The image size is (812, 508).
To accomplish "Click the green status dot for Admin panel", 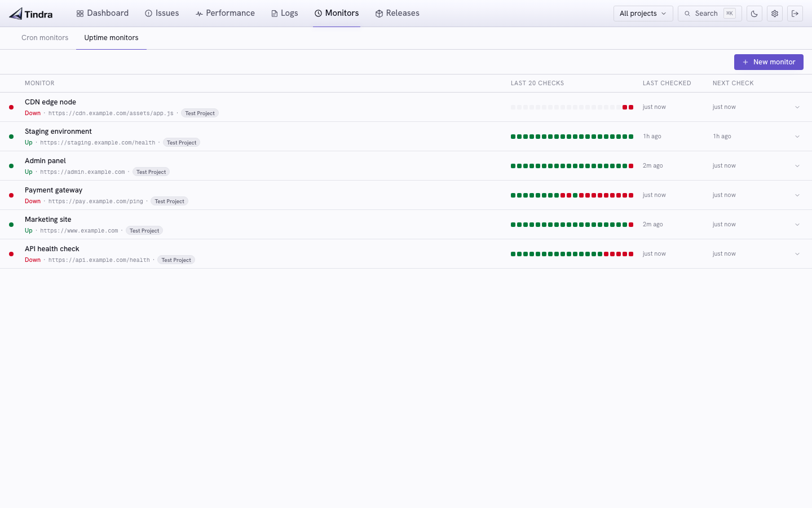I will click(x=11, y=166).
